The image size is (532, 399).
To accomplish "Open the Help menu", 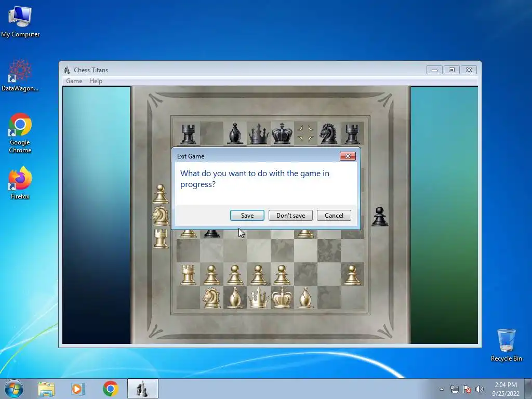I will [x=96, y=81].
